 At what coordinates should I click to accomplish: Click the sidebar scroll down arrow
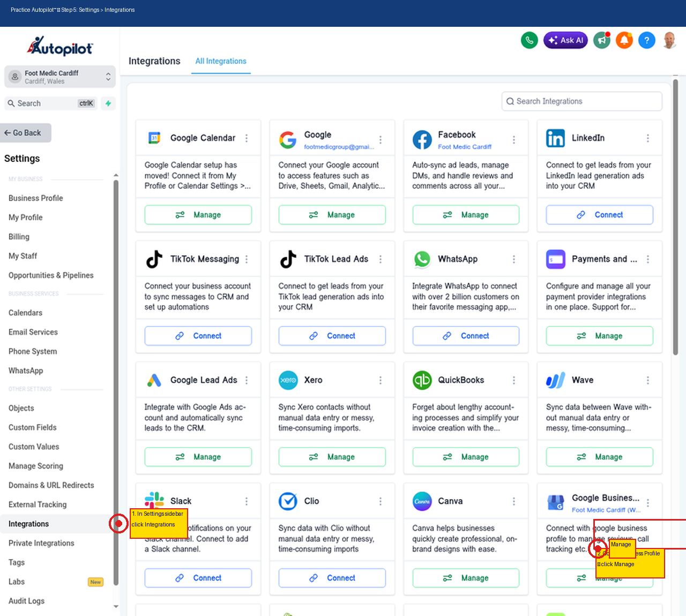tap(116, 606)
